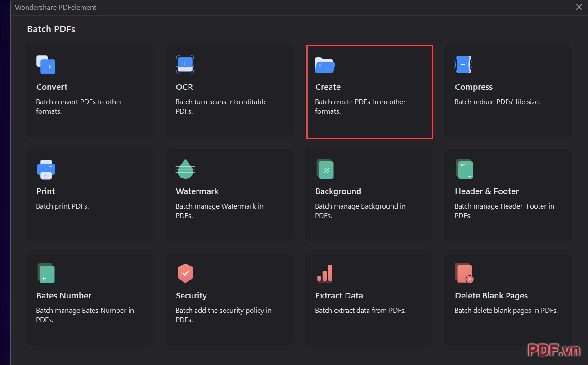Click the Delete Blank Pages icon
This screenshot has height=365, width=588.
coord(464,273)
